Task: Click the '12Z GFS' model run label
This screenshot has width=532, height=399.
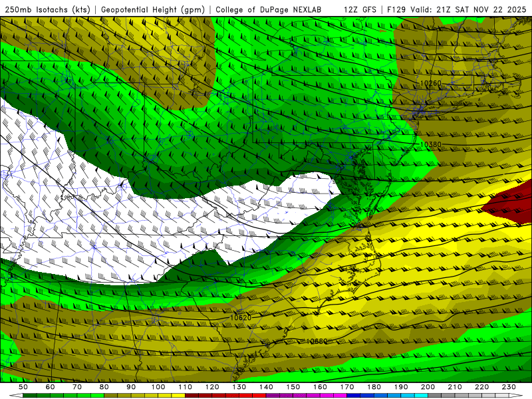Action: (x=360, y=9)
